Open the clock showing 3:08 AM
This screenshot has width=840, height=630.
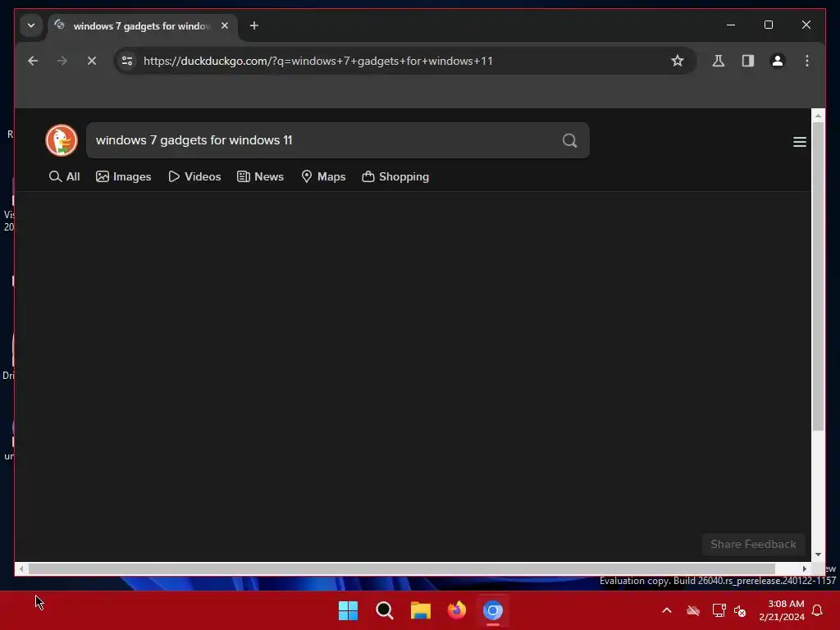click(x=782, y=610)
